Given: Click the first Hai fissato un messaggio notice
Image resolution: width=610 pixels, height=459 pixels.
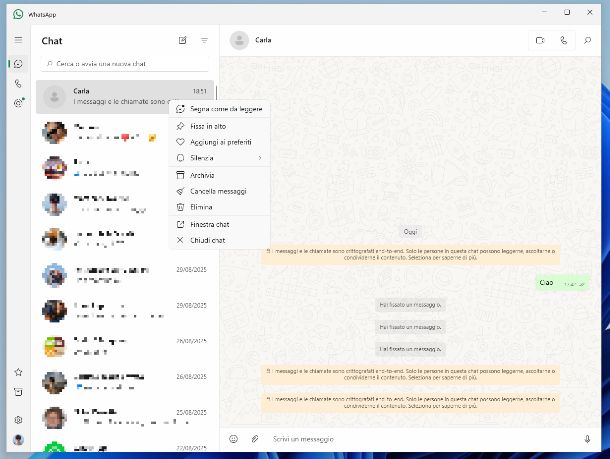Looking at the screenshot, I should pyautogui.click(x=410, y=305).
